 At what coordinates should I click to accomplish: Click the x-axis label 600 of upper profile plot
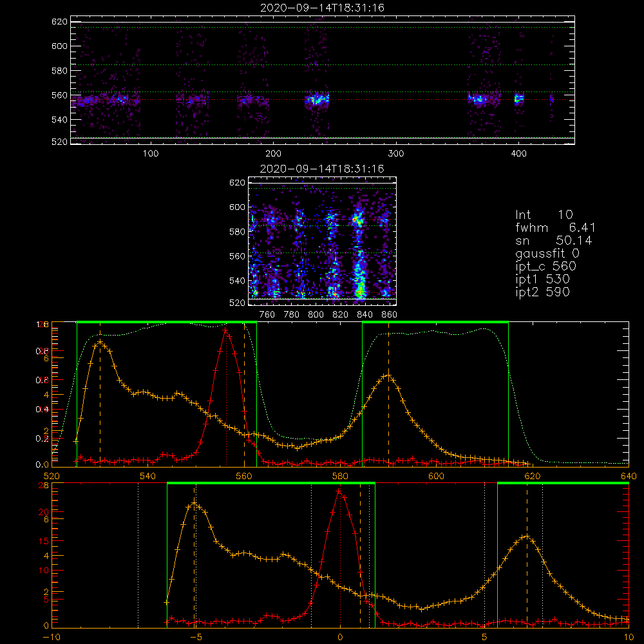tap(436, 477)
